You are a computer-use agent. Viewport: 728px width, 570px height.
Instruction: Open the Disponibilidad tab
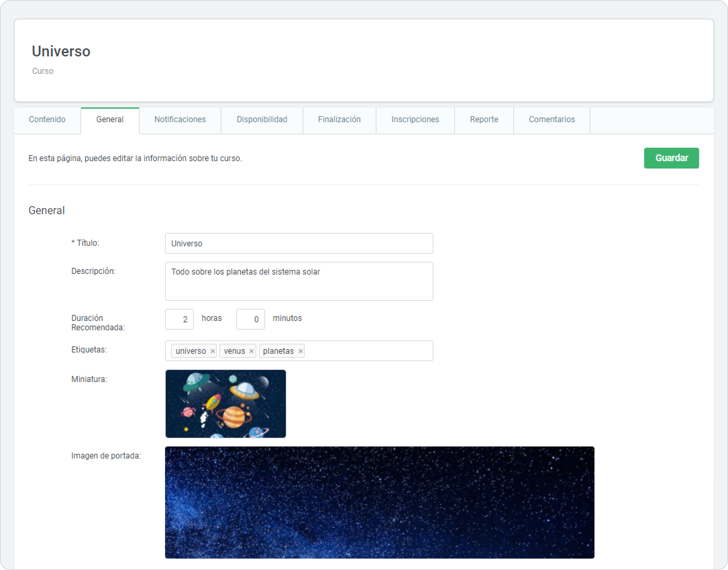[x=262, y=120]
